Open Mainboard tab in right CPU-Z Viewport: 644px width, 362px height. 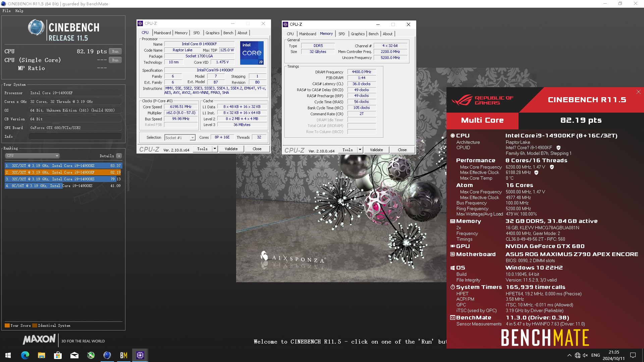tap(308, 34)
